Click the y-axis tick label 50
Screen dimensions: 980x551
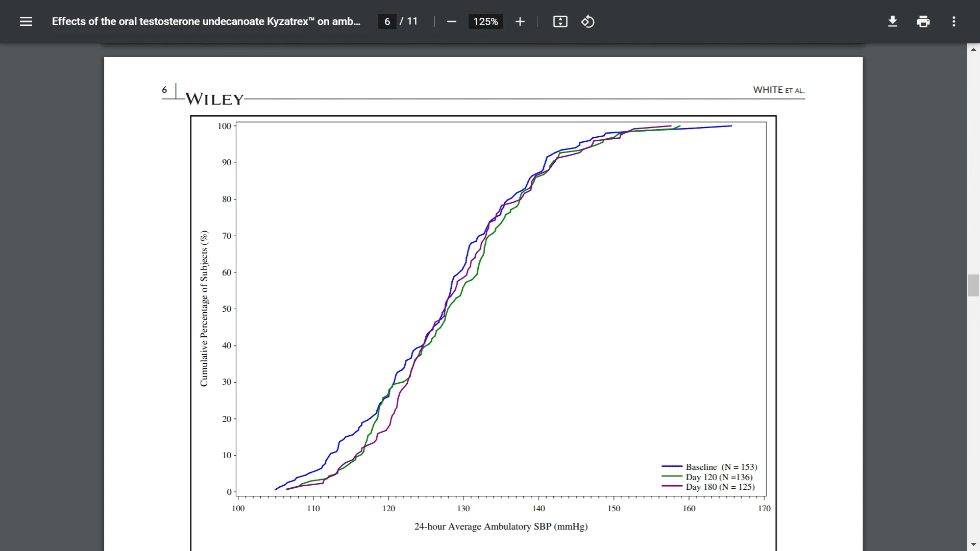tap(227, 309)
